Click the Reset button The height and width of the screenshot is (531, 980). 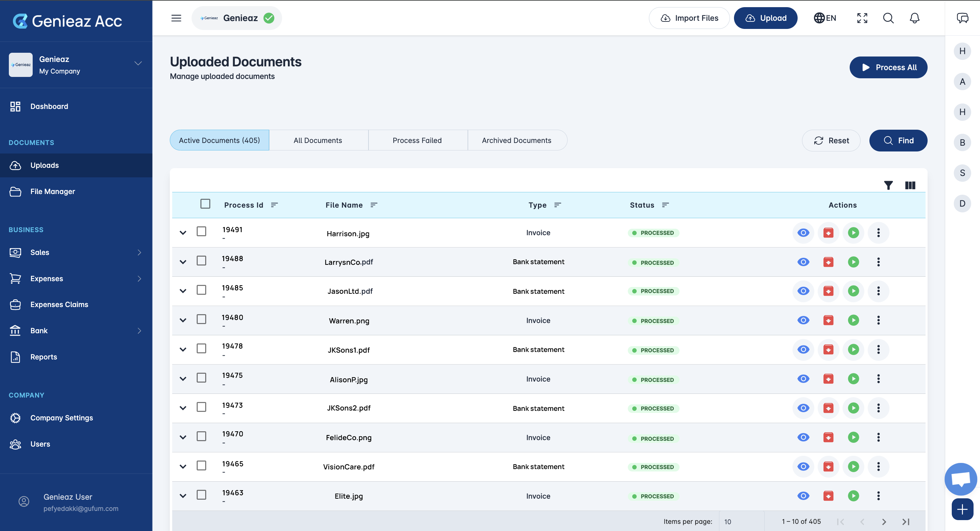tap(831, 141)
